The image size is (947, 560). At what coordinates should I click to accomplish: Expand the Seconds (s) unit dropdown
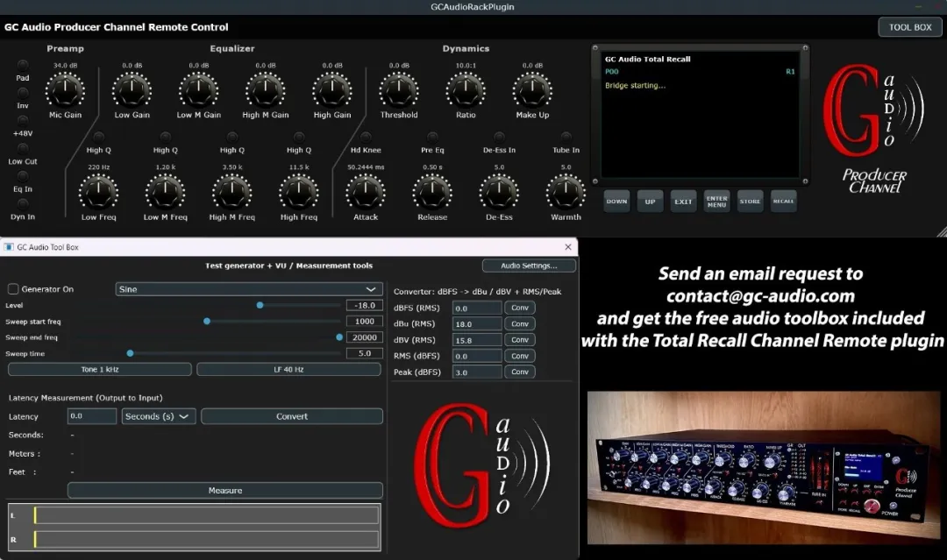click(x=159, y=416)
